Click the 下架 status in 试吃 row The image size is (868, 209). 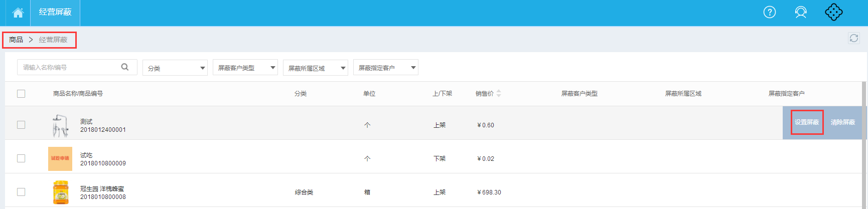pyautogui.click(x=440, y=159)
